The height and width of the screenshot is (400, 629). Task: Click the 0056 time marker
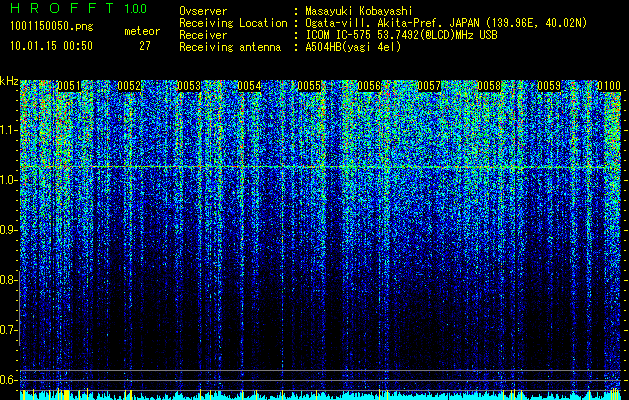point(369,86)
